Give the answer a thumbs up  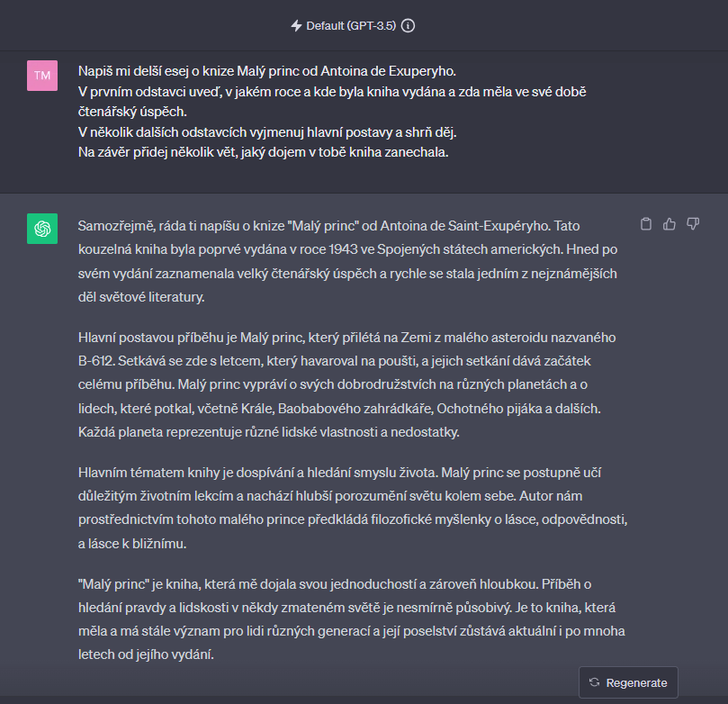(x=669, y=224)
